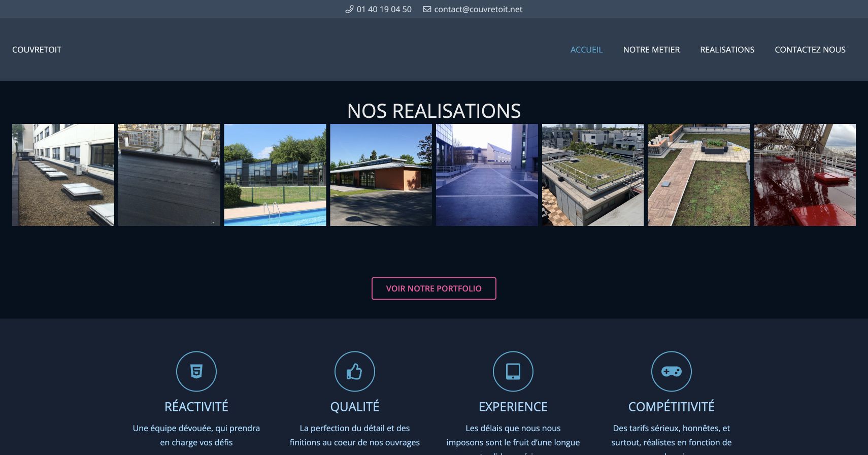The width and height of the screenshot is (868, 455).
Task: Click the VOIR NOTRE PORTFOLIO button
Action: click(434, 288)
